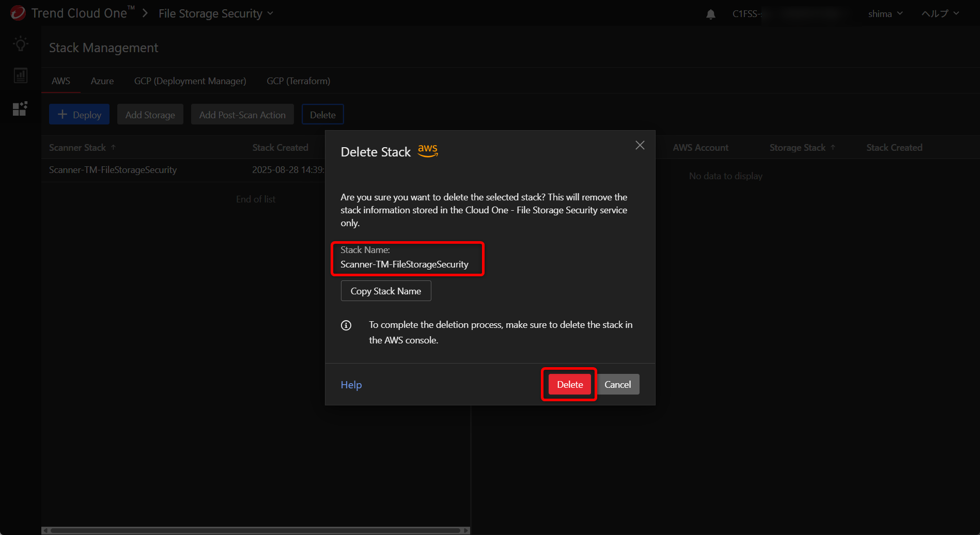Click the C1FSS account name
This screenshot has height=535, width=980.
(x=747, y=14)
